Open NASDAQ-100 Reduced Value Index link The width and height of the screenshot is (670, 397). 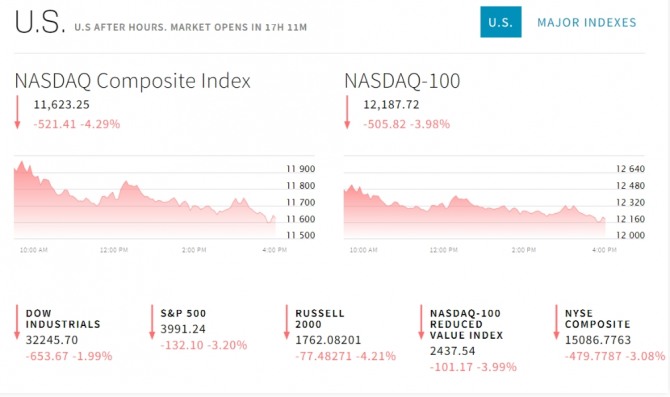(x=465, y=324)
